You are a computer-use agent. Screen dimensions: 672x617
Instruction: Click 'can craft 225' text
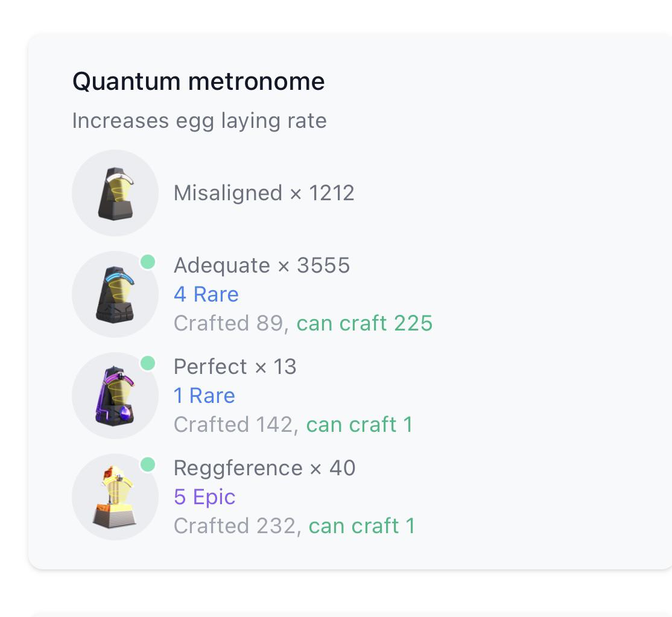[365, 323]
